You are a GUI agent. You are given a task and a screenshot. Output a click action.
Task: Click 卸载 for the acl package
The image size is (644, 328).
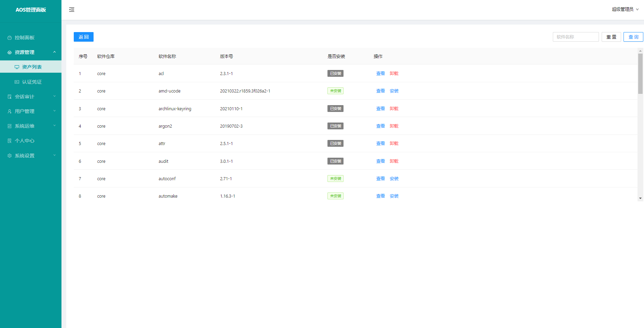click(x=394, y=74)
